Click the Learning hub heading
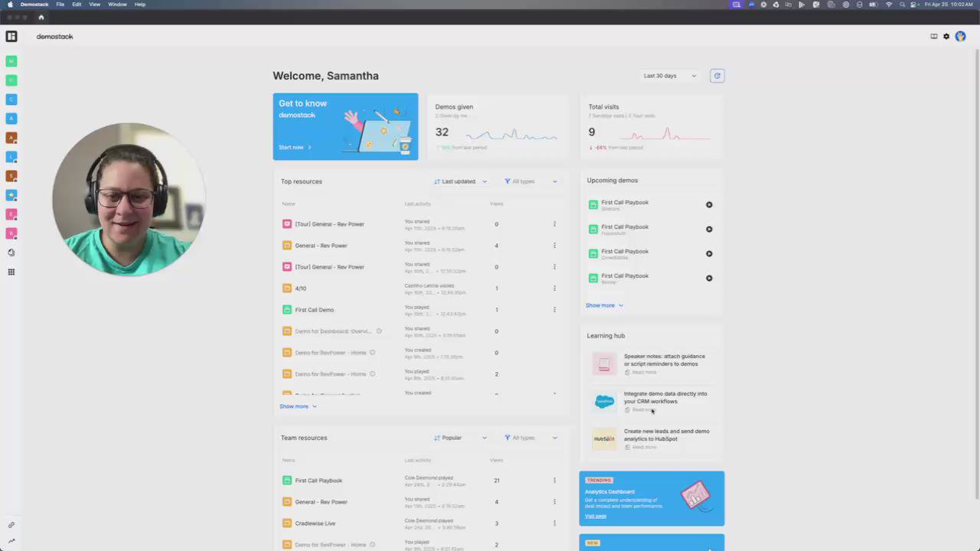Viewport: 980px width, 551px height. point(606,335)
